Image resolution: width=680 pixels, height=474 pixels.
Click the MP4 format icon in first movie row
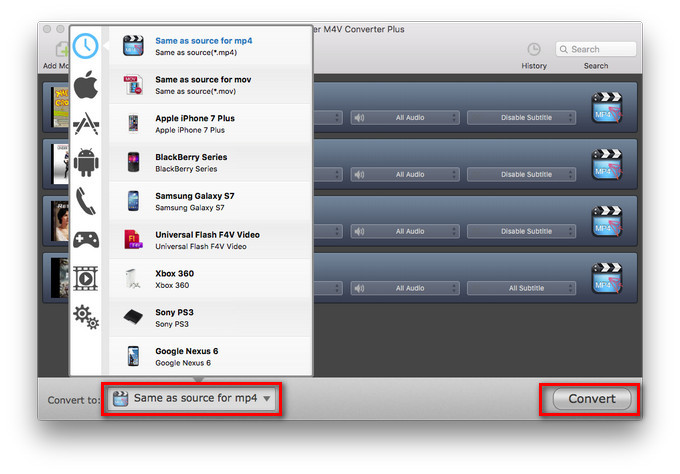click(607, 107)
